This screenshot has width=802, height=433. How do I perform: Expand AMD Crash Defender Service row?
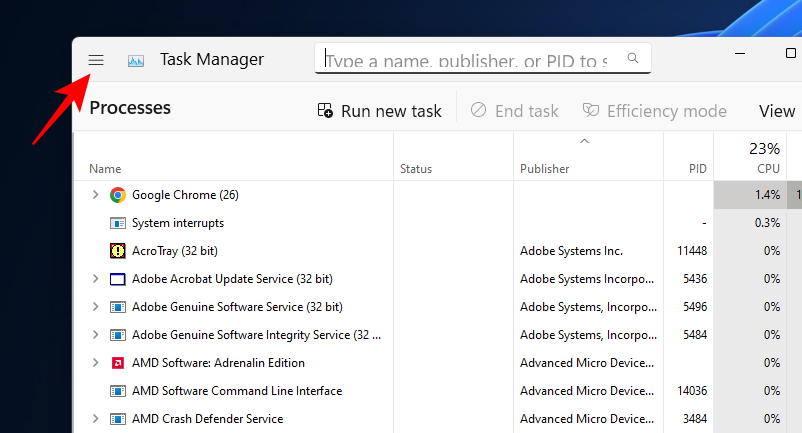coord(96,419)
